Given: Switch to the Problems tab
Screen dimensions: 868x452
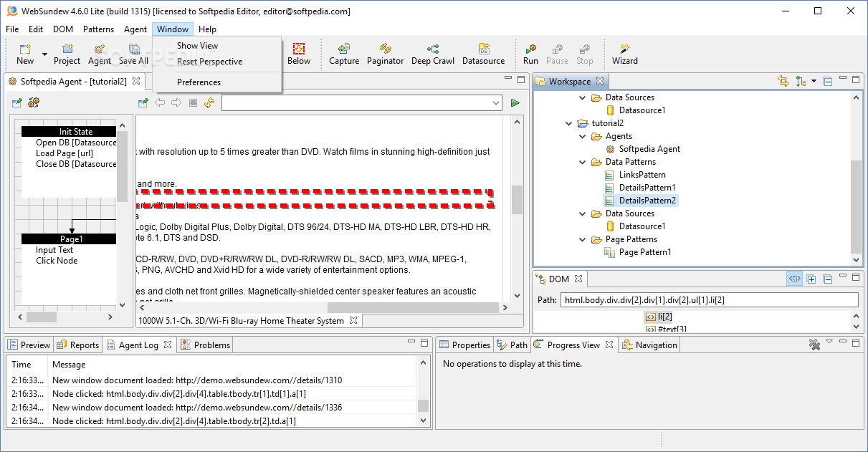Looking at the screenshot, I should click(206, 345).
